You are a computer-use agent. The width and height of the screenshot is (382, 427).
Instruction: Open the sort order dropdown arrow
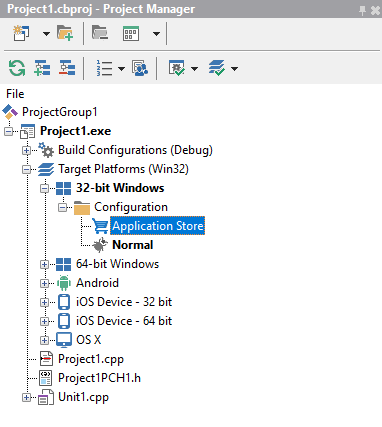click(121, 69)
